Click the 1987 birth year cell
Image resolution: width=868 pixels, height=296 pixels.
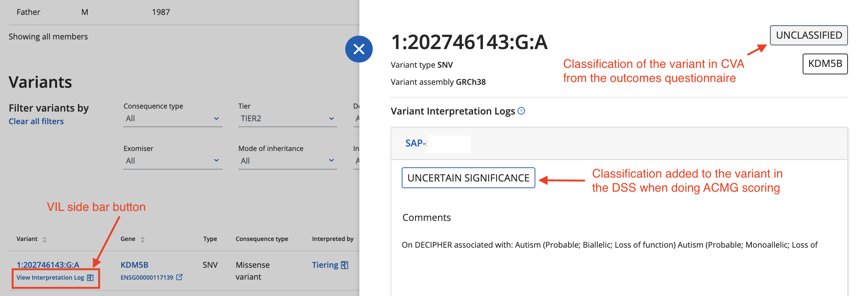[x=161, y=12]
